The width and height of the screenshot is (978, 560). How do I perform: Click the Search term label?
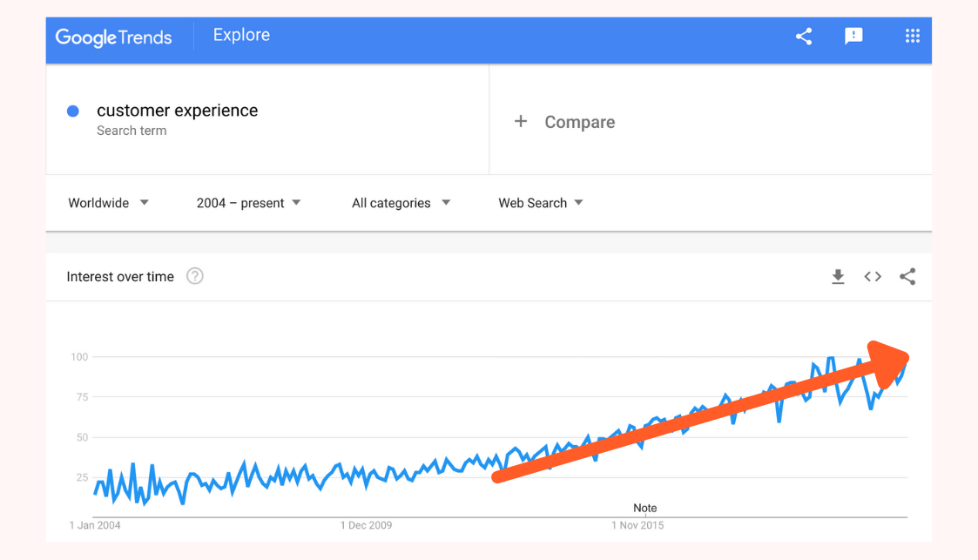[132, 131]
